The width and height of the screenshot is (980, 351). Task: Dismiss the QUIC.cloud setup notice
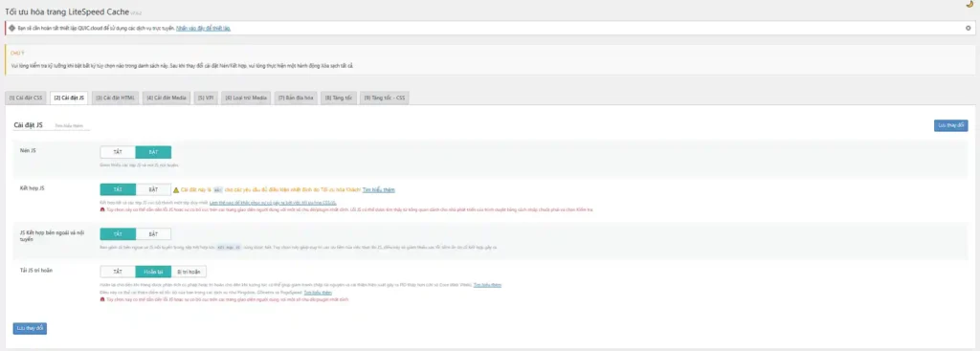(x=969, y=28)
